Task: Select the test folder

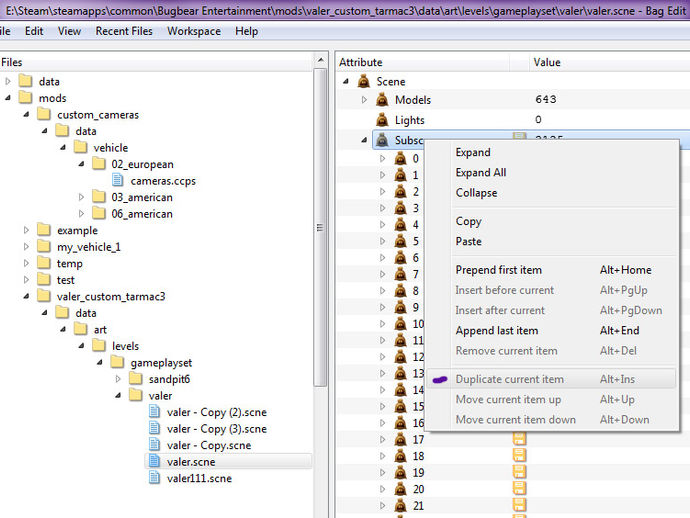Action: [x=66, y=280]
